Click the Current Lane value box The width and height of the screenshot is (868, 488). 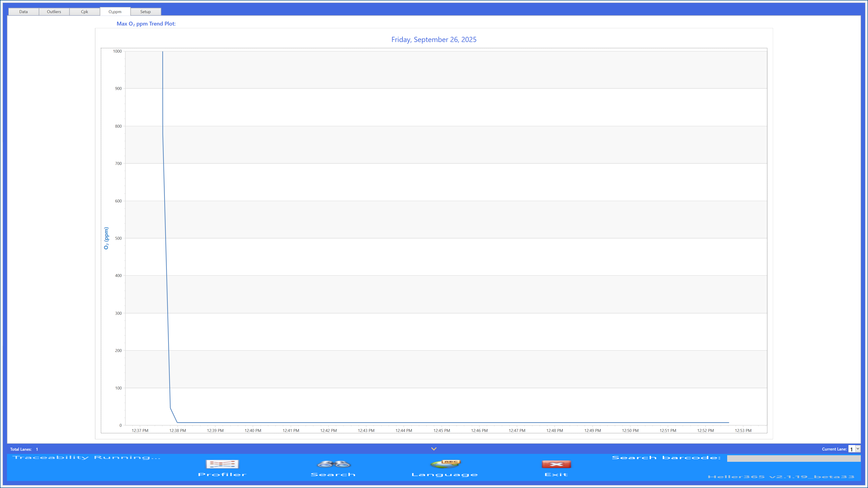pyautogui.click(x=851, y=449)
